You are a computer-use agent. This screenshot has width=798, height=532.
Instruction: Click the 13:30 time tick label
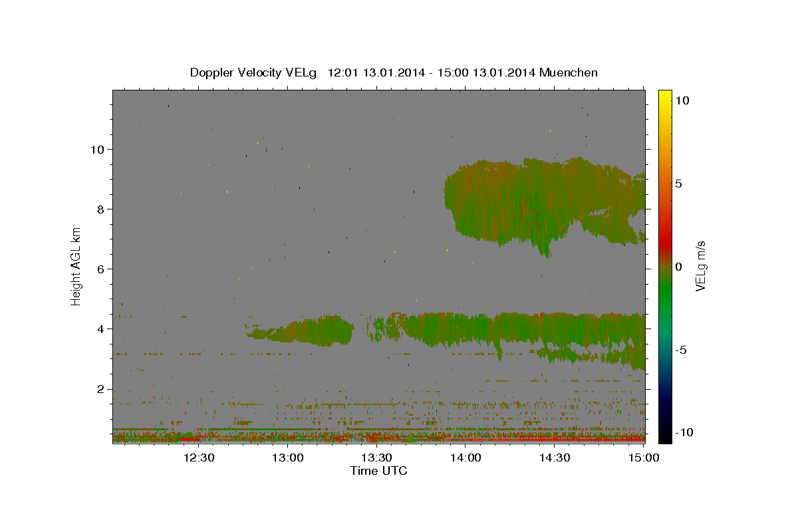pyautogui.click(x=376, y=458)
